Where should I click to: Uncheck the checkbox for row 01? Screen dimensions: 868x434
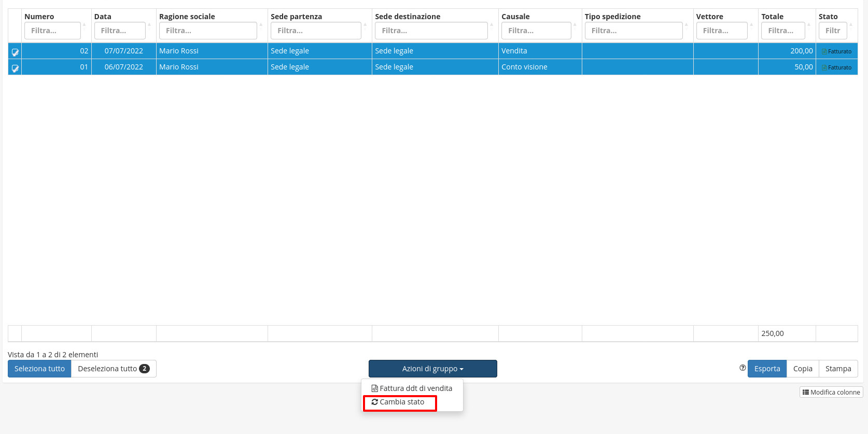click(15, 68)
